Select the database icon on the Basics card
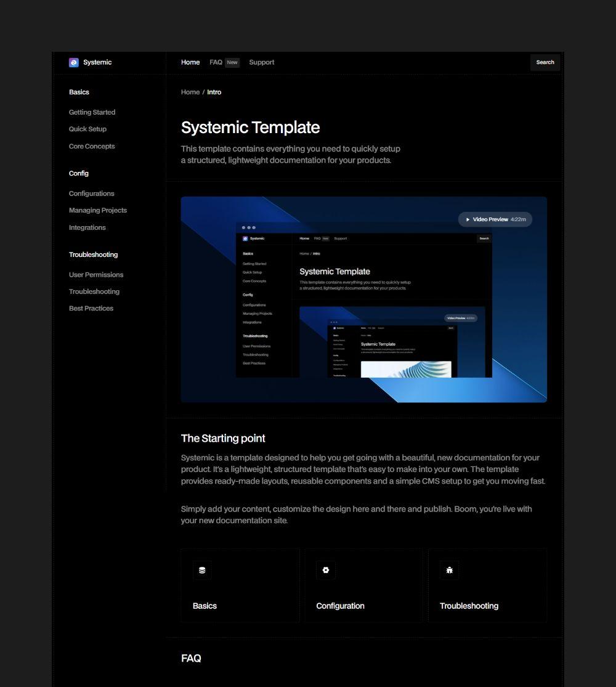Viewport: 616px width, 687px height. [x=202, y=570]
